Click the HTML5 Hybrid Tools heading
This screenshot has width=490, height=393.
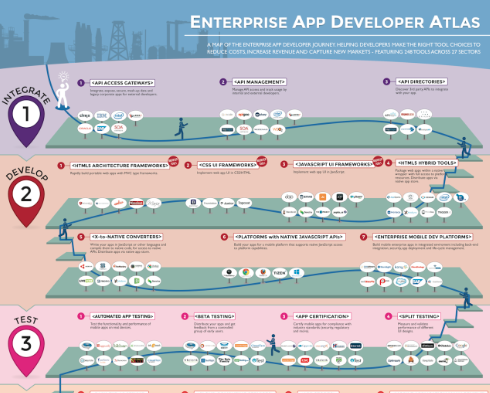[x=427, y=163]
